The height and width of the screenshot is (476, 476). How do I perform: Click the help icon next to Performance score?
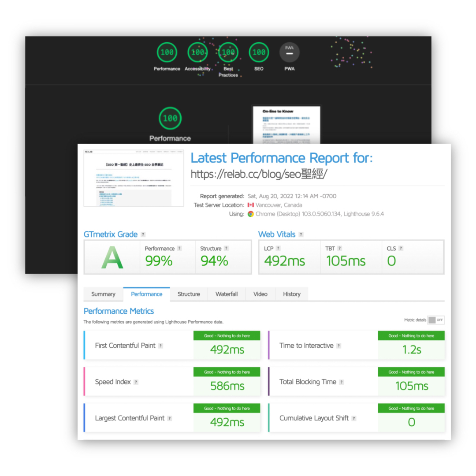pos(179,248)
